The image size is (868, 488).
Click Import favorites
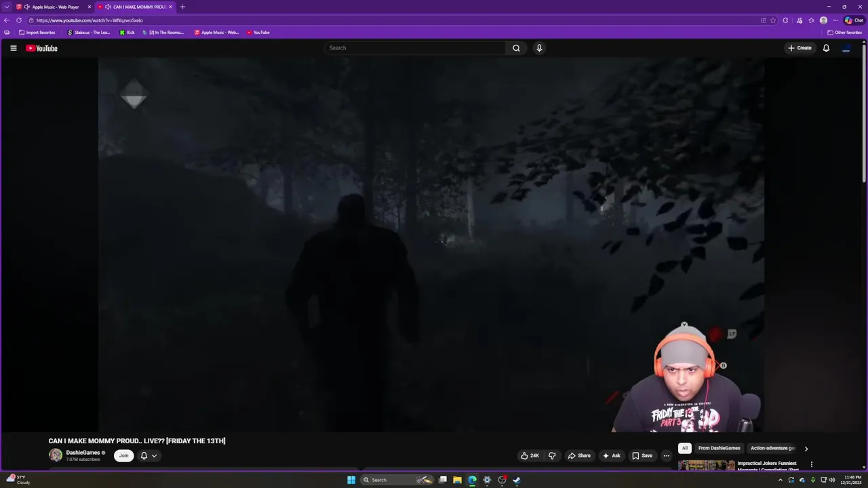[37, 33]
